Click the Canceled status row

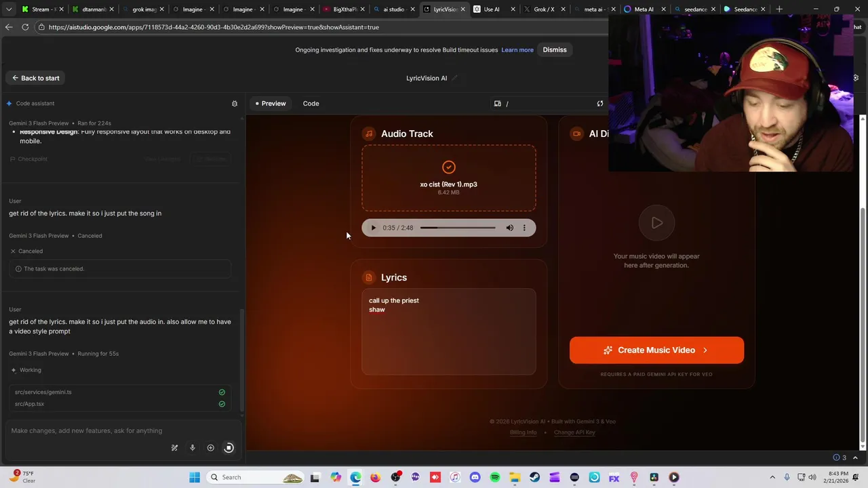(26, 251)
